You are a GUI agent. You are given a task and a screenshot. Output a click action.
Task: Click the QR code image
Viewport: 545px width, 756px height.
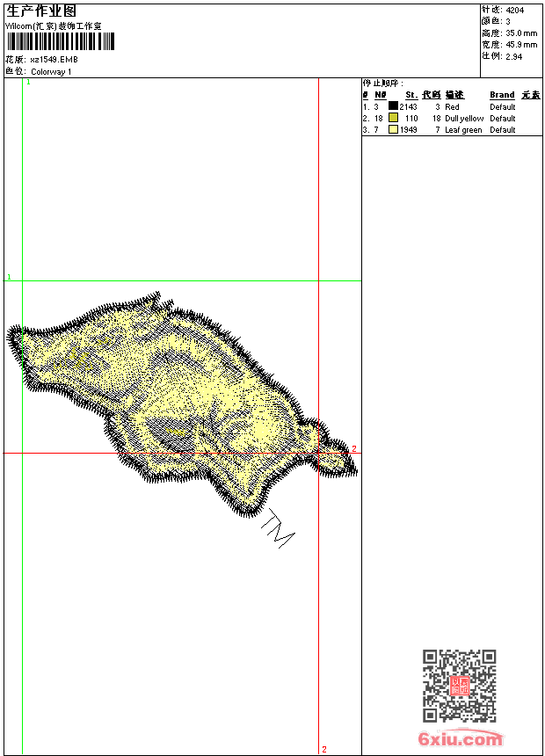point(459,687)
